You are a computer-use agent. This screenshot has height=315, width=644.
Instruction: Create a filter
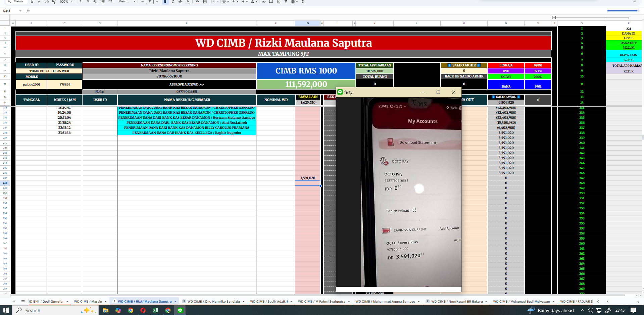point(286,2)
